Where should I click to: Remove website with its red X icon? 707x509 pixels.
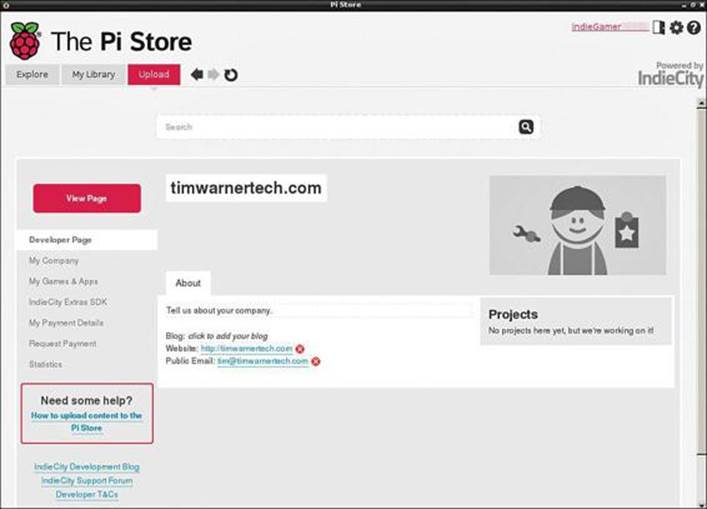click(x=300, y=349)
